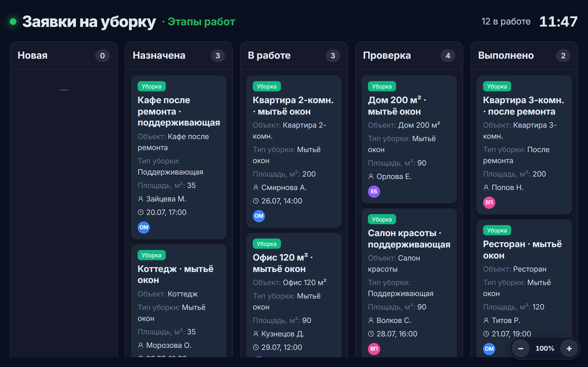The image size is (588, 367).
Task: Click the person icon beside Зайцева М.
Action: 141,199
